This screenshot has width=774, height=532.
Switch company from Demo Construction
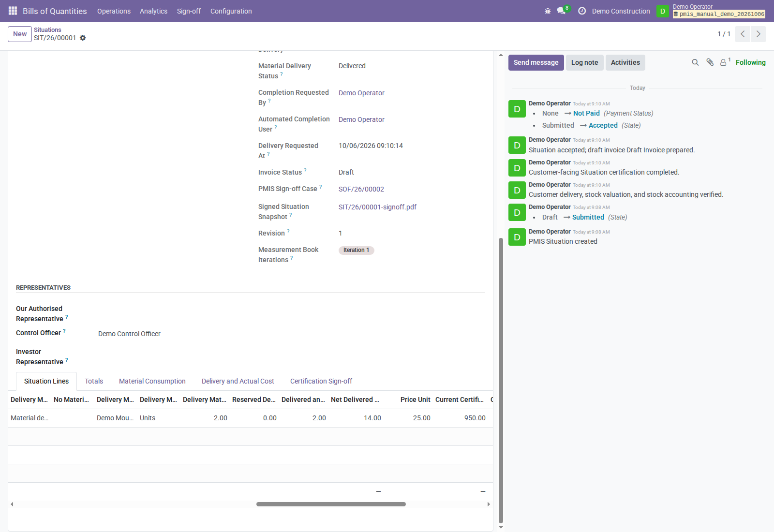click(x=621, y=11)
